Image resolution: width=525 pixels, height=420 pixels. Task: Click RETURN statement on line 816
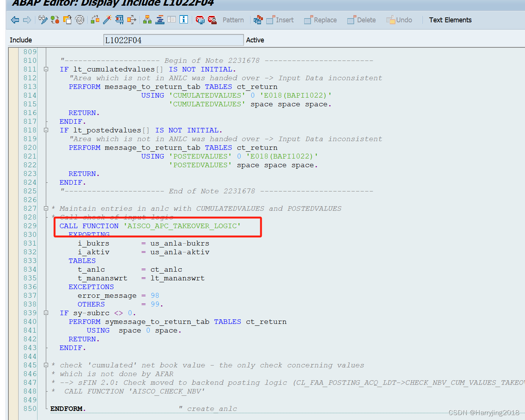(84, 113)
